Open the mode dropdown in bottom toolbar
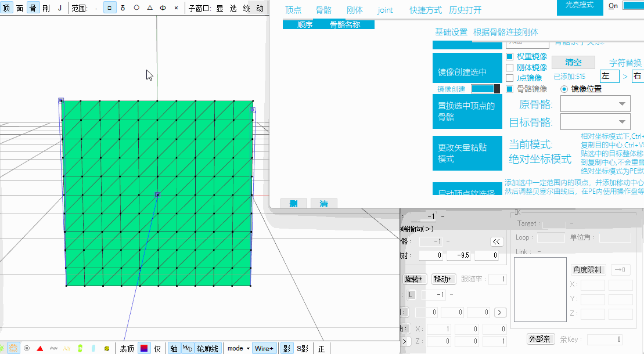Screen dimensions: 644x354 point(239,348)
